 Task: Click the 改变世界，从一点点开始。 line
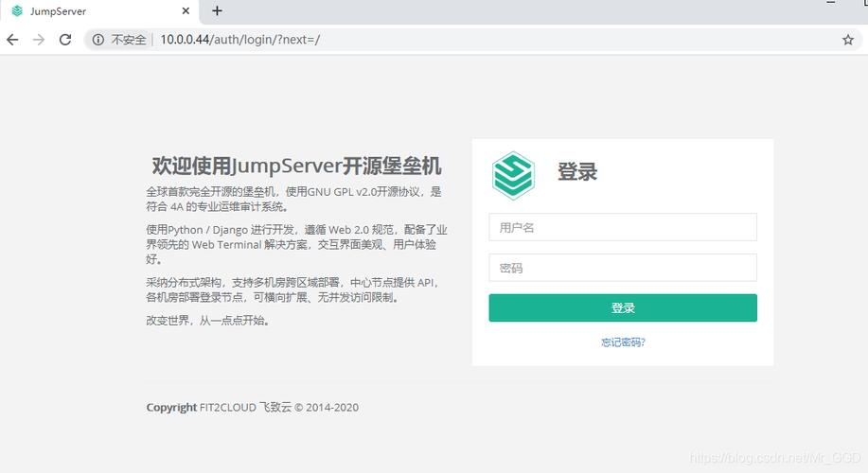tap(208, 321)
